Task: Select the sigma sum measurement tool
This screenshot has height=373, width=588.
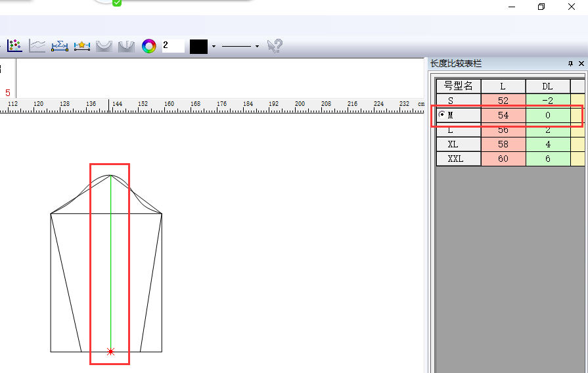Action: tap(60, 46)
